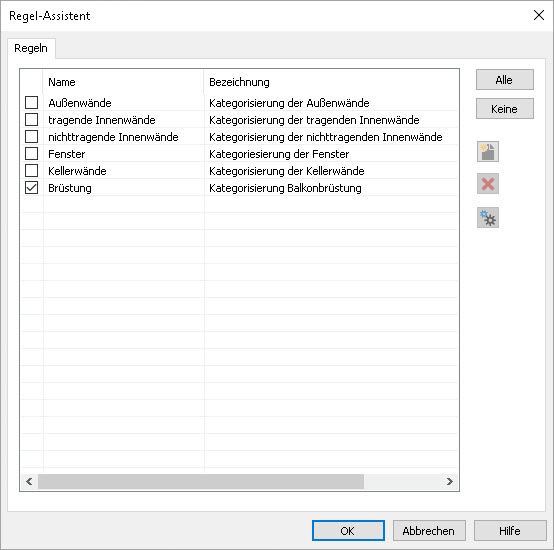Open Hilfe for this dialog
Viewport: 554px width, 550px height.
pos(510,530)
